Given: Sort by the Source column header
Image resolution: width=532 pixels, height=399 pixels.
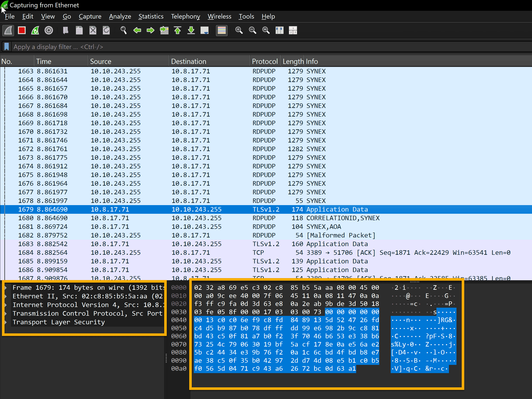Looking at the screenshot, I should pyautogui.click(x=101, y=61).
